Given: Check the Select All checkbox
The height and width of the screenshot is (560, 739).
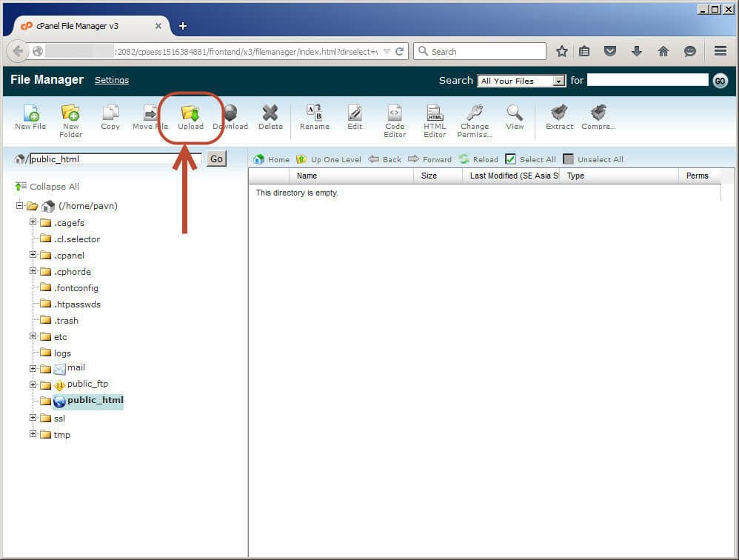Looking at the screenshot, I should pos(511,159).
